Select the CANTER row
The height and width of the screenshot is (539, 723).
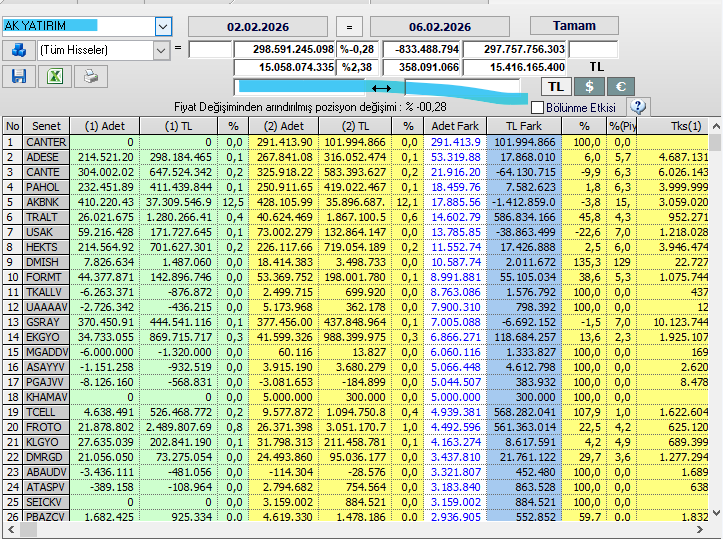[355, 142]
